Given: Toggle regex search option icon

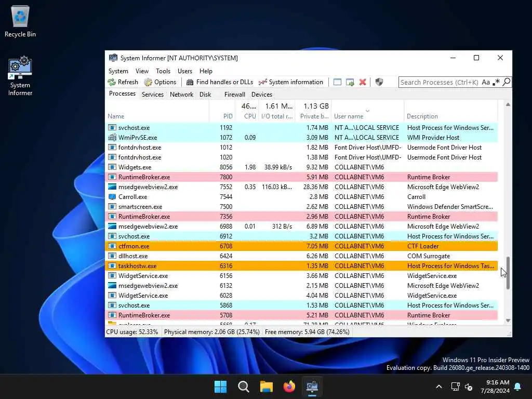Looking at the screenshot, I should click(496, 82).
